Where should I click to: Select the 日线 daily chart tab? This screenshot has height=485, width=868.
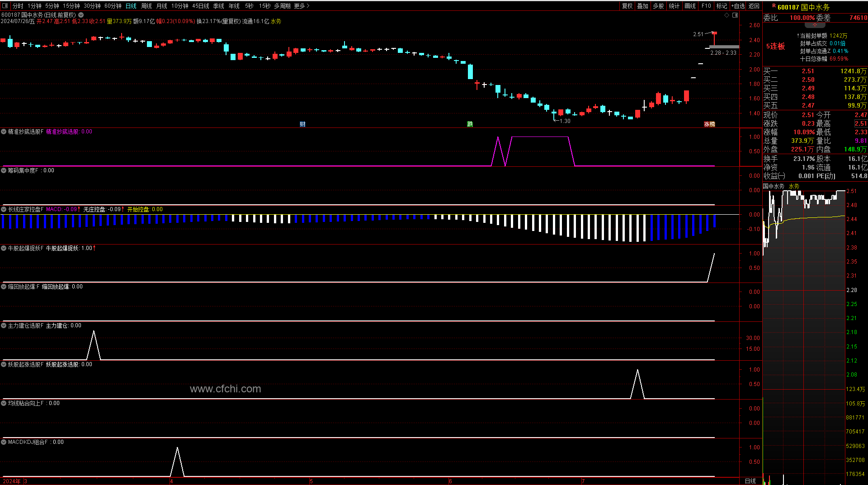131,6
